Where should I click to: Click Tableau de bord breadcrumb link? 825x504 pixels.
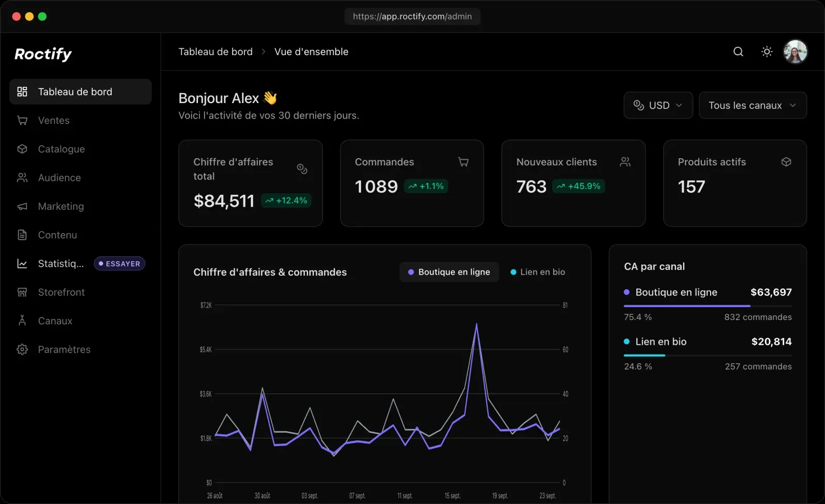point(216,52)
